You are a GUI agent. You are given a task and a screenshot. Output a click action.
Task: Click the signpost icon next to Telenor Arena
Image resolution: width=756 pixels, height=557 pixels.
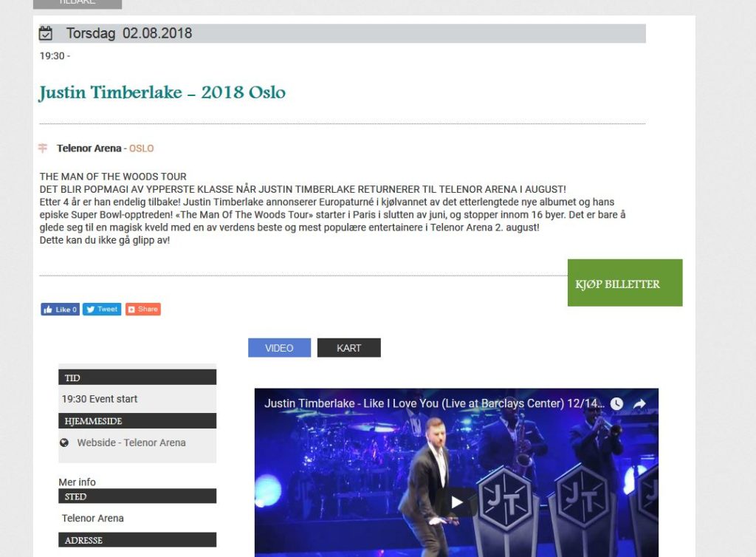pyautogui.click(x=43, y=148)
